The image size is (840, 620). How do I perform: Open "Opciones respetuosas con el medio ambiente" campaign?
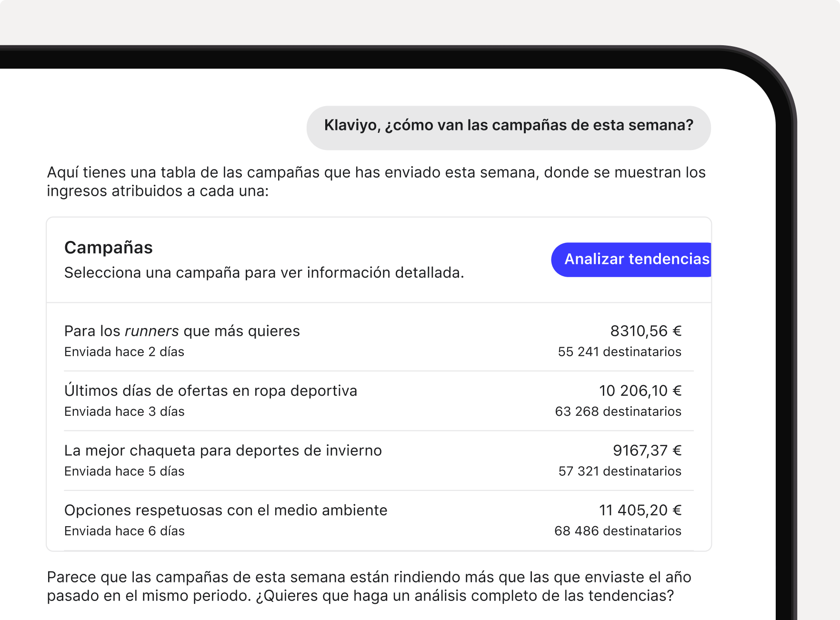pyautogui.click(x=379, y=520)
